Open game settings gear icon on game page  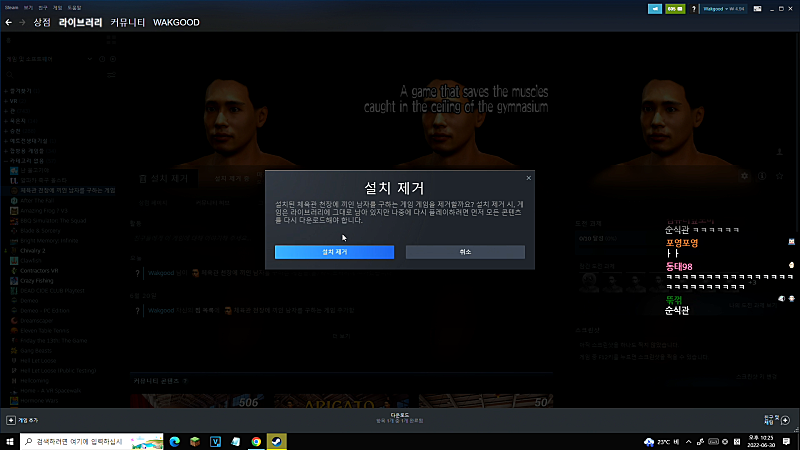pyautogui.click(x=744, y=176)
